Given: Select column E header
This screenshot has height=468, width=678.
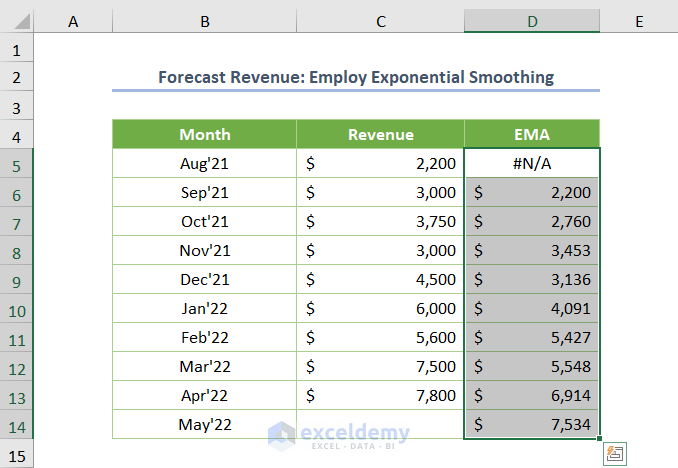Looking at the screenshot, I should pos(638,21).
